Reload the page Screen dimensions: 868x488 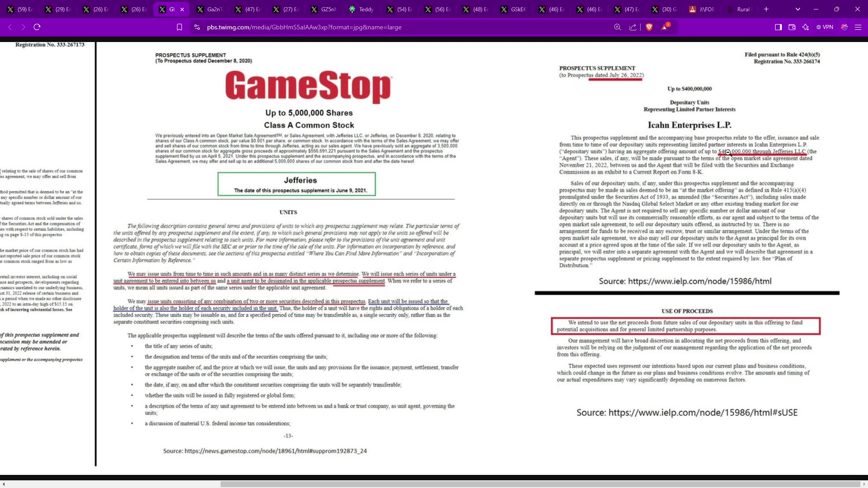(37, 27)
